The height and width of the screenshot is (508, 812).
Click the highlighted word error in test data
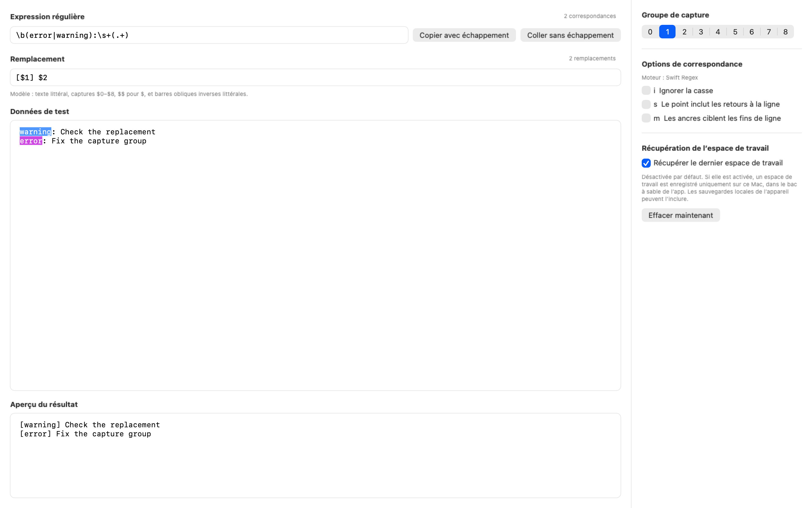tap(31, 141)
